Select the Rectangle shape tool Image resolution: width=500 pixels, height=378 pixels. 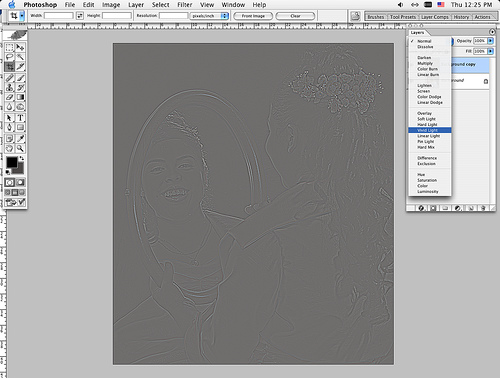point(20,128)
